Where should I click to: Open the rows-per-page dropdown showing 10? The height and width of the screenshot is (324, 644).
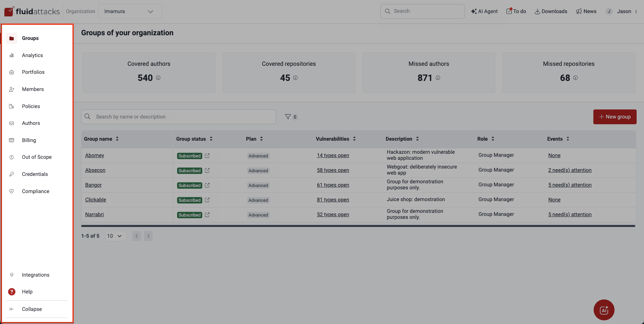click(115, 236)
